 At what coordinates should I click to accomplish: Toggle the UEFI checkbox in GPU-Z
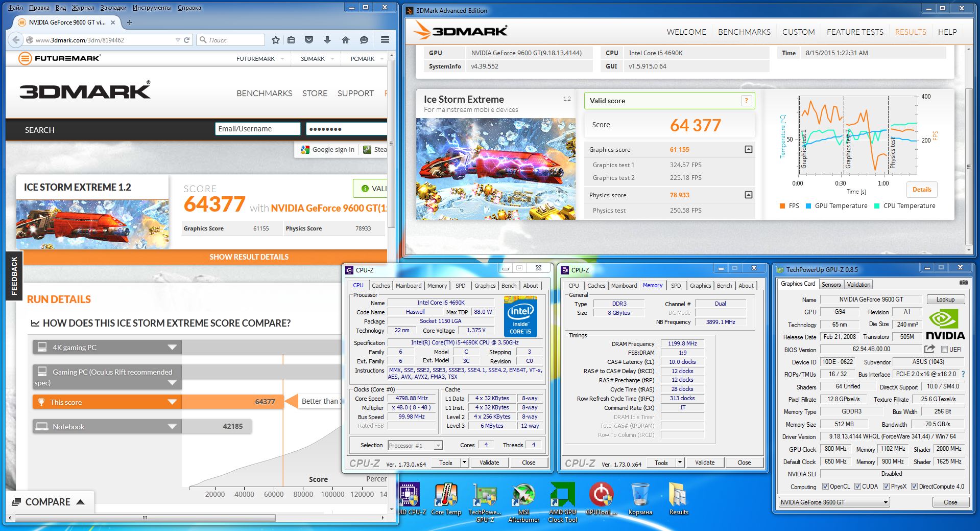click(x=944, y=350)
